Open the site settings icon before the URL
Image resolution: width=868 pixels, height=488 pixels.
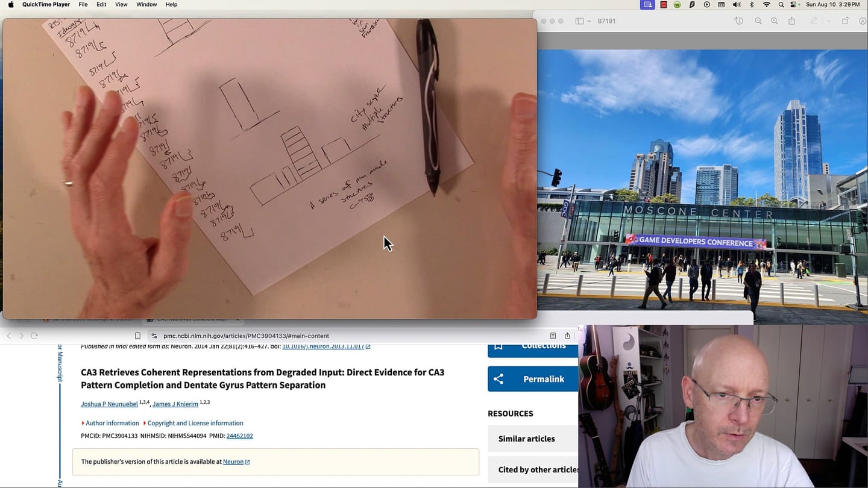point(154,336)
